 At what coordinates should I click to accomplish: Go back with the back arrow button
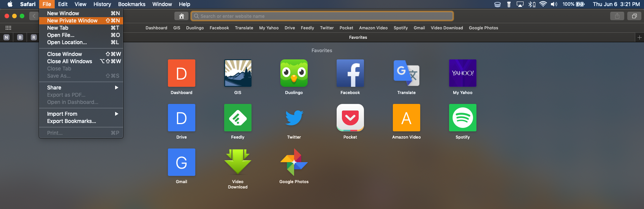pyautogui.click(x=34, y=16)
